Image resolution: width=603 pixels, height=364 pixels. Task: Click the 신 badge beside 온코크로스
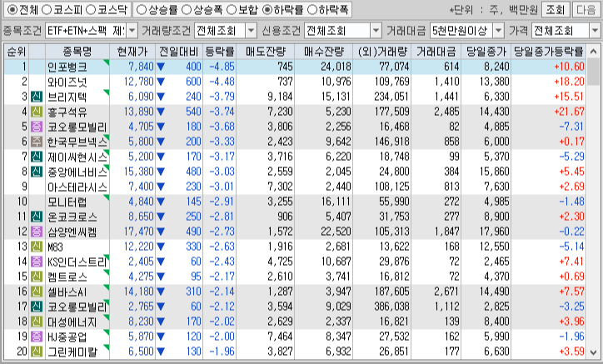37,217
